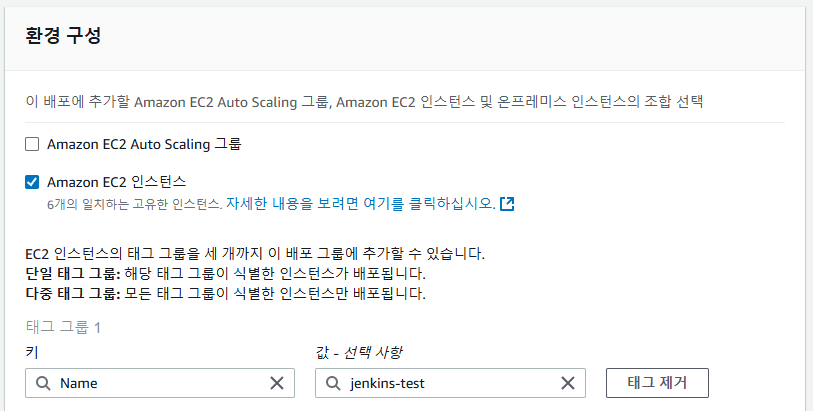Click the magnifier icon in the 키 field
The image size is (813, 411).
click(43, 384)
